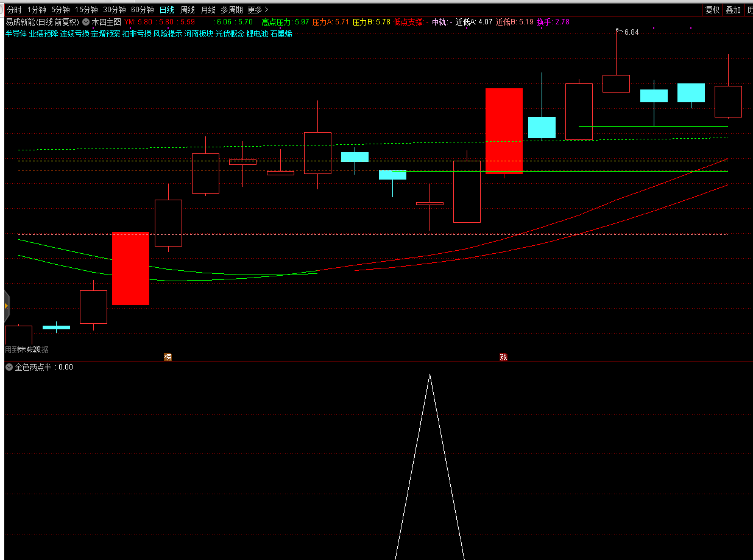Expand the left side panel handle
Image resolution: width=753 pixels, height=560 pixels.
pos(7,306)
